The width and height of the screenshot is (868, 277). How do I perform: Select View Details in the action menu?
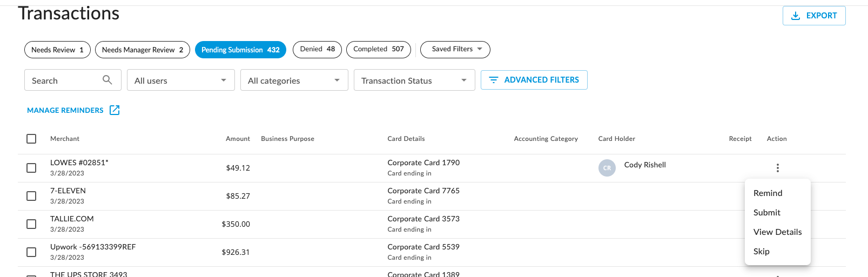click(777, 232)
